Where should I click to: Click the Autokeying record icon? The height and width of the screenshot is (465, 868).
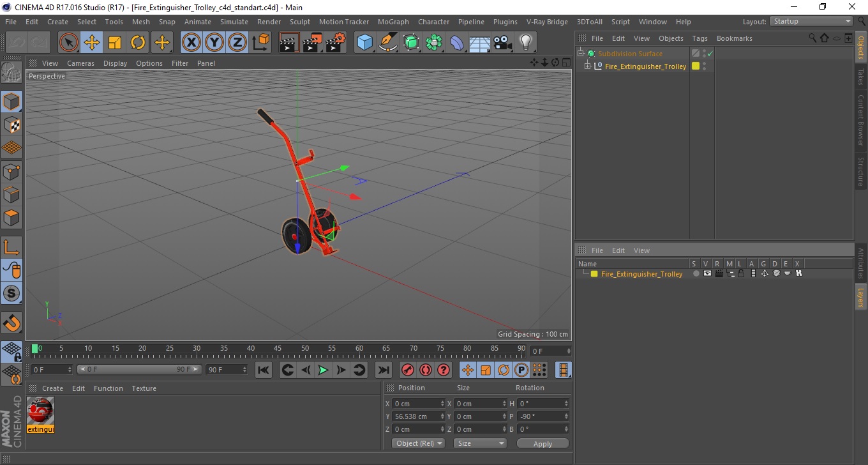click(x=426, y=370)
